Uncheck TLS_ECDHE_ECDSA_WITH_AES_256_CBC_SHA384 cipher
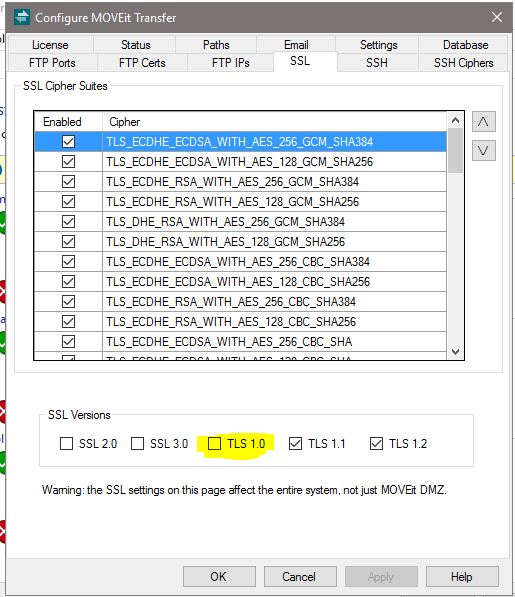Viewport: 515px width, 597px height. tap(69, 262)
